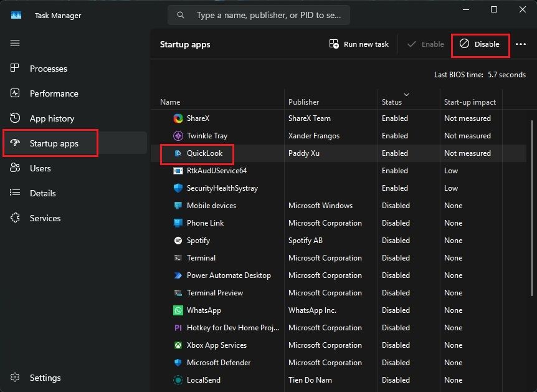Open the more options ellipsis menu
The width and height of the screenshot is (537, 392).
521,44
